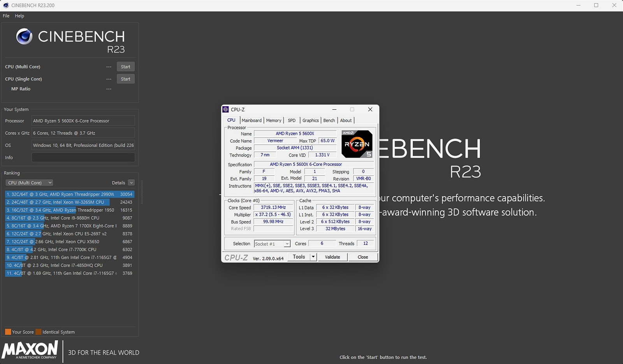Click the orange Your Score swatch
623x364 pixels.
8,332
